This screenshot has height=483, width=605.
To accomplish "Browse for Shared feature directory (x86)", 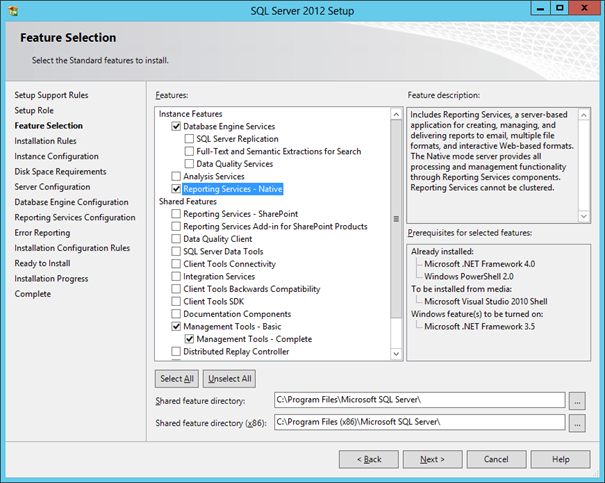I will (577, 423).
